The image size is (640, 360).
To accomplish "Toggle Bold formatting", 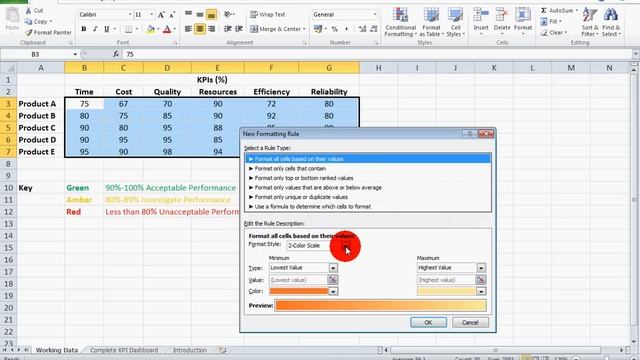I will click(84, 29).
